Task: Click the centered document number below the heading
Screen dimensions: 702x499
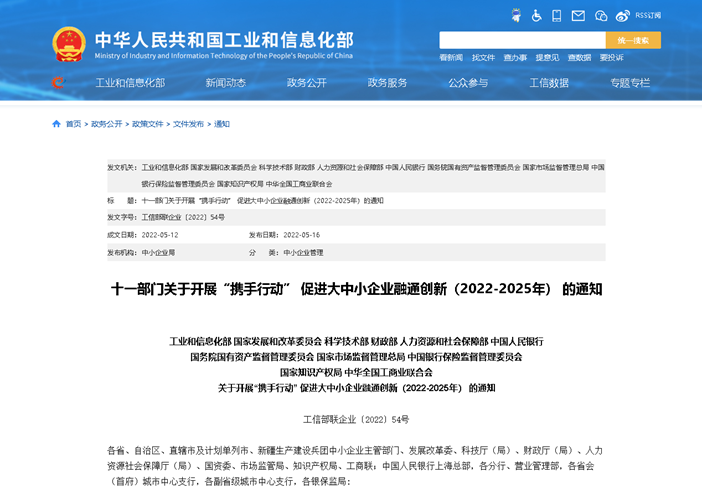Action: 356,420
